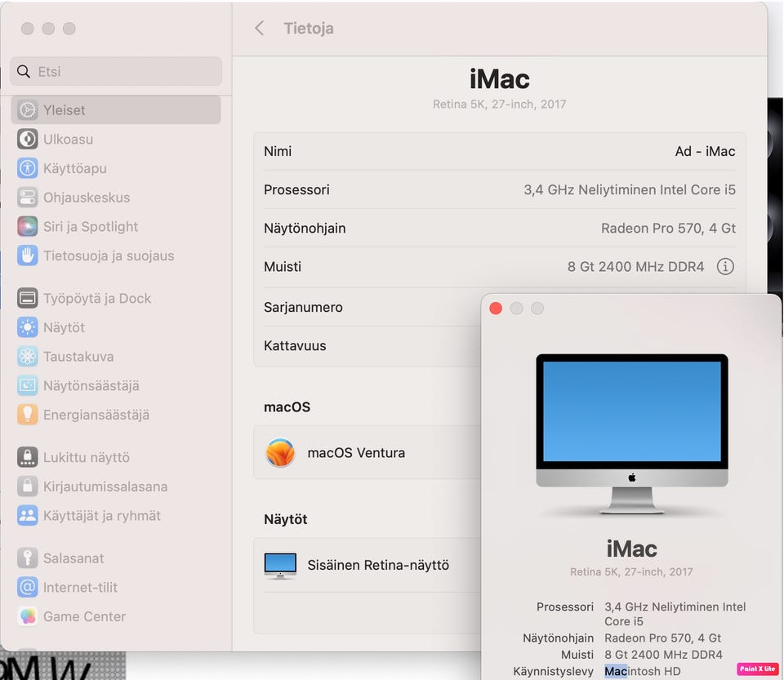Open Tietosuoja ja suojaus label
The image size is (784, 680).
click(109, 256)
